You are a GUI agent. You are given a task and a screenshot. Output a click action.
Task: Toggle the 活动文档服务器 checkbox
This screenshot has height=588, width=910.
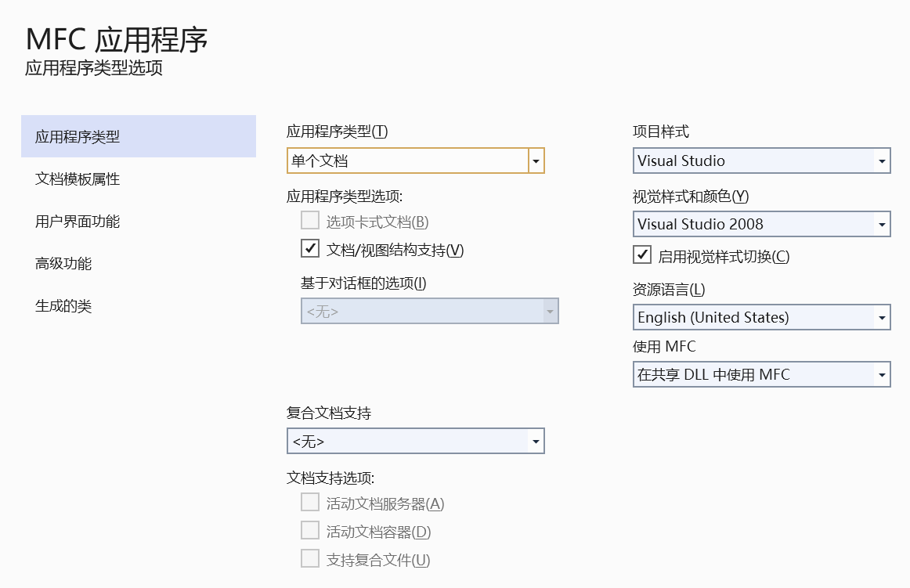coord(310,502)
